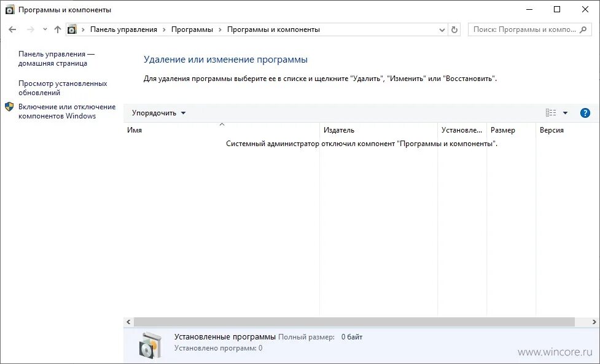Refresh the Programs and Components view

454,29
